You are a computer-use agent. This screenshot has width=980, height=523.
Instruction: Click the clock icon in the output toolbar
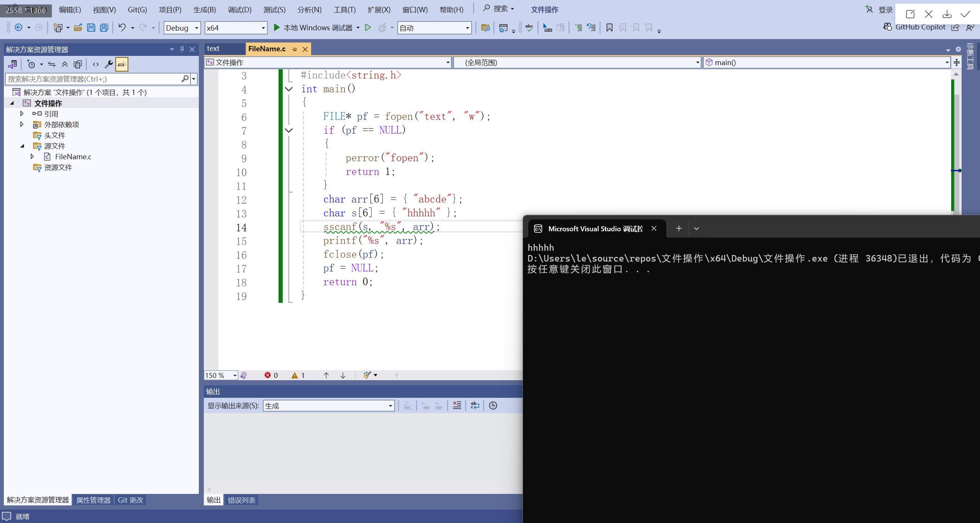tap(493, 405)
